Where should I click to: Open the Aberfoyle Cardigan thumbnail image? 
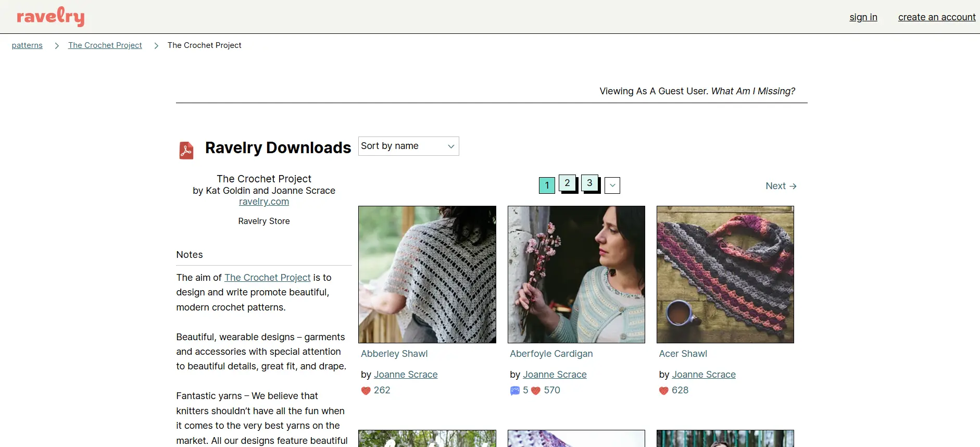(x=576, y=275)
